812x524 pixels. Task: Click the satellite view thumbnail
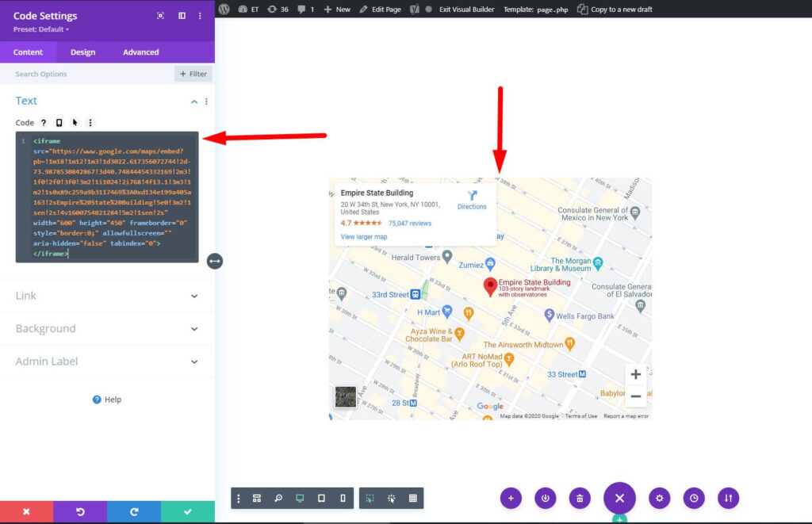point(346,397)
